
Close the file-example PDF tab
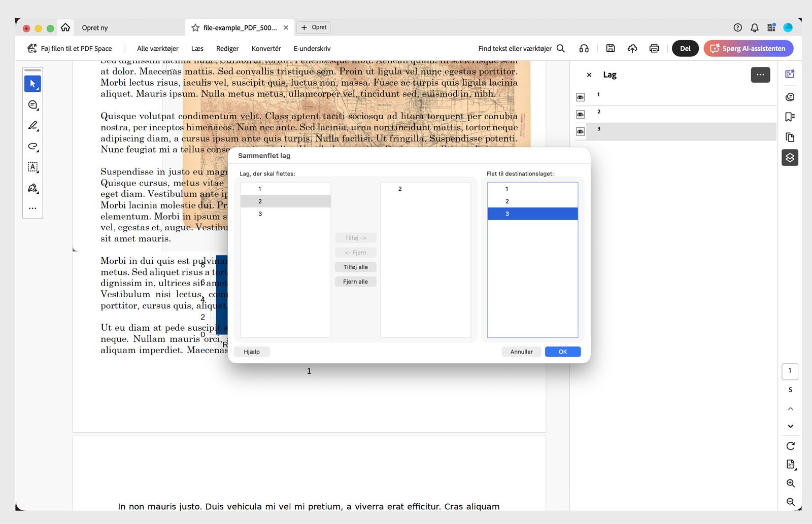[x=286, y=28]
